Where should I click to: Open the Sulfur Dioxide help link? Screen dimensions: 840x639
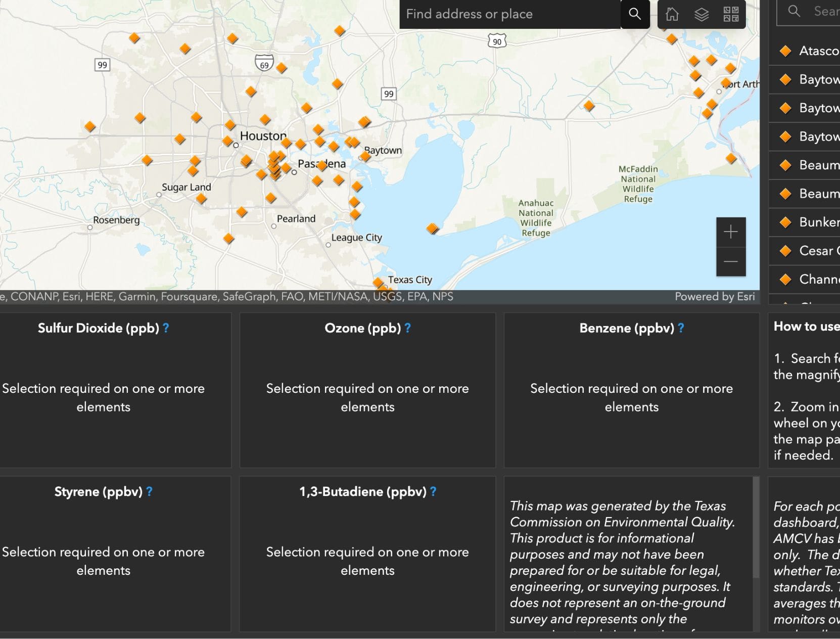166,328
